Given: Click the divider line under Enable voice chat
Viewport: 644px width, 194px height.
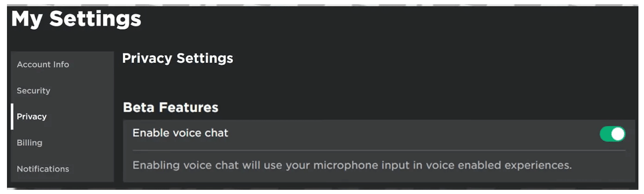Looking at the screenshot, I should tap(378, 150).
